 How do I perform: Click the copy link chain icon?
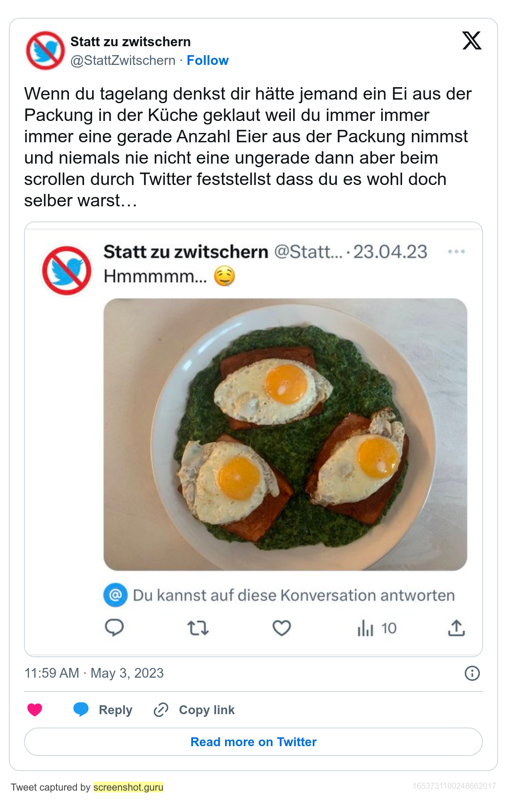coord(161,710)
